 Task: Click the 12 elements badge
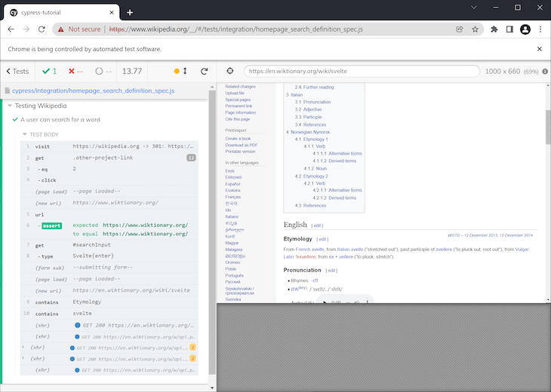191,158
